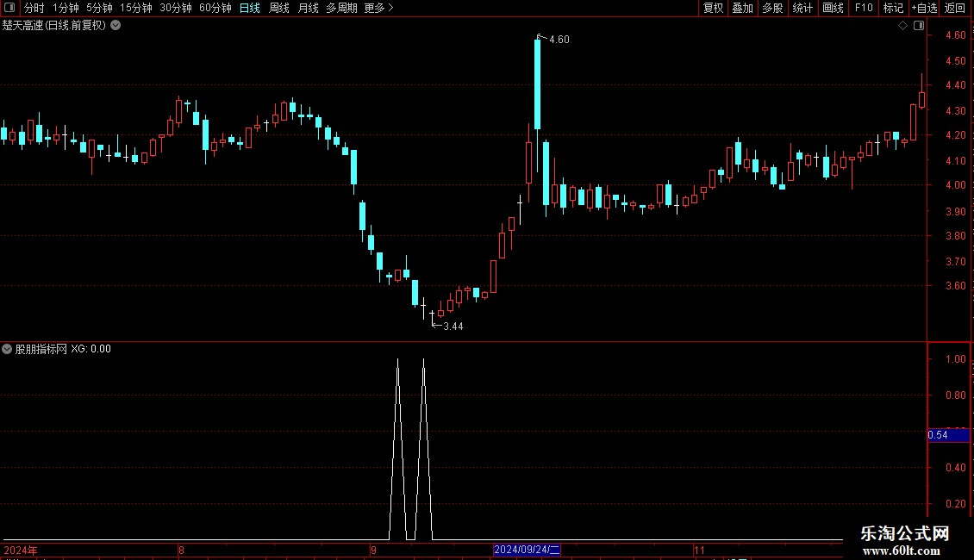Switch to 分时 intraday view
The height and width of the screenshot is (560, 974).
(34, 8)
